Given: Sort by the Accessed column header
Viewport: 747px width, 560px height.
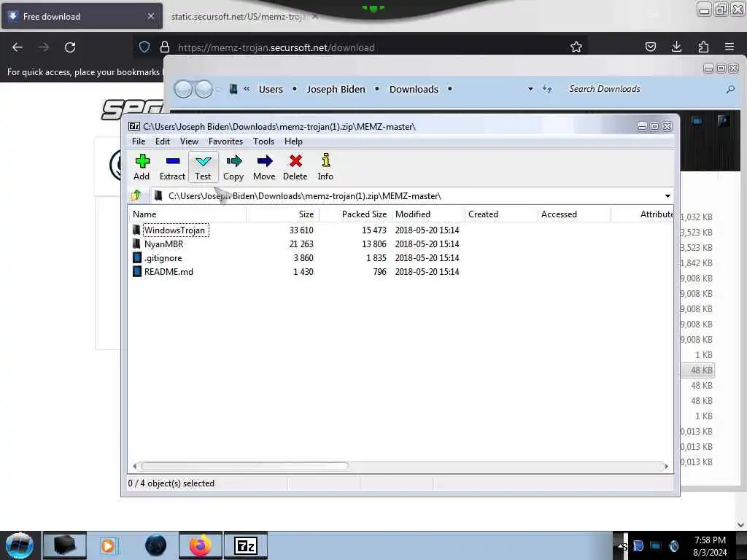Looking at the screenshot, I should click(574, 214).
